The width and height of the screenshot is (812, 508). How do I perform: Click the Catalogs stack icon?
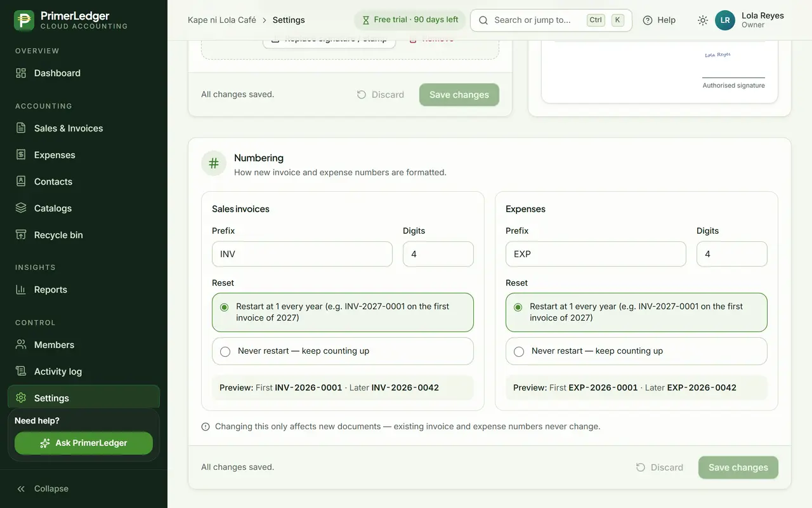[21, 208]
